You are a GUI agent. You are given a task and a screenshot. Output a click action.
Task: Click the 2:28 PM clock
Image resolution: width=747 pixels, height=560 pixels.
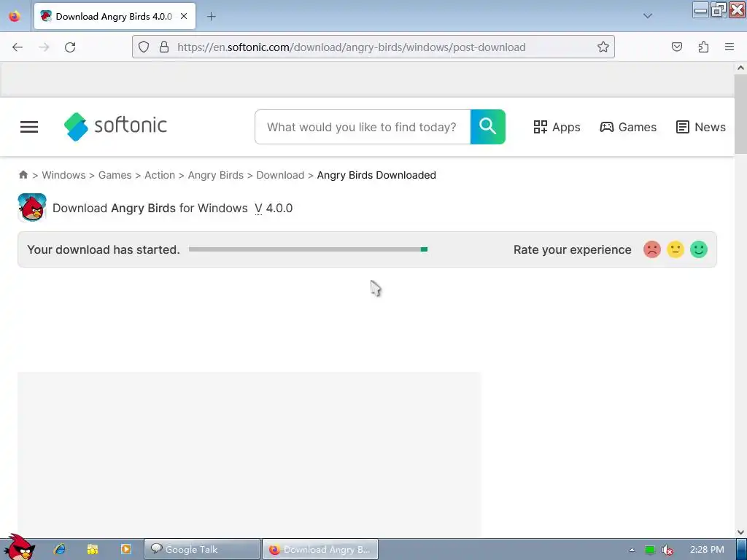[x=707, y=550]
